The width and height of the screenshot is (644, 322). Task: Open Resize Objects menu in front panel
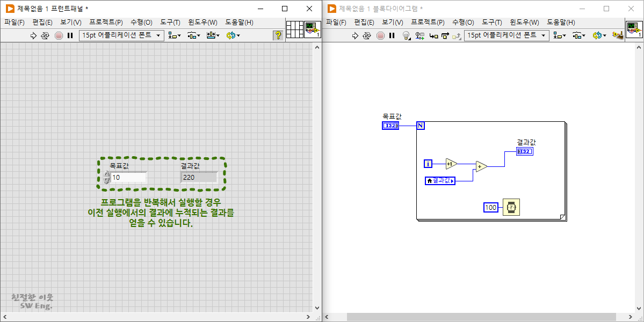[x=213, y=35]
